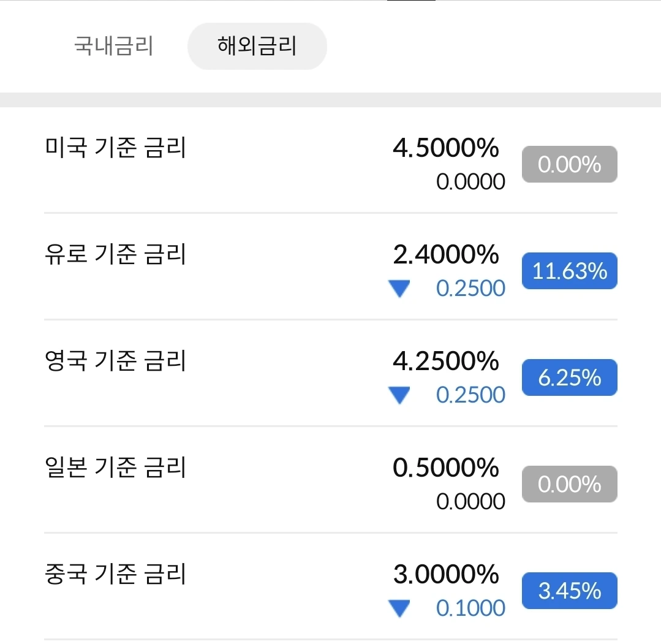This screenshot has width=661, height=644.
Task: Click the blue 3.45% change badge
Action: pos(569,591)
